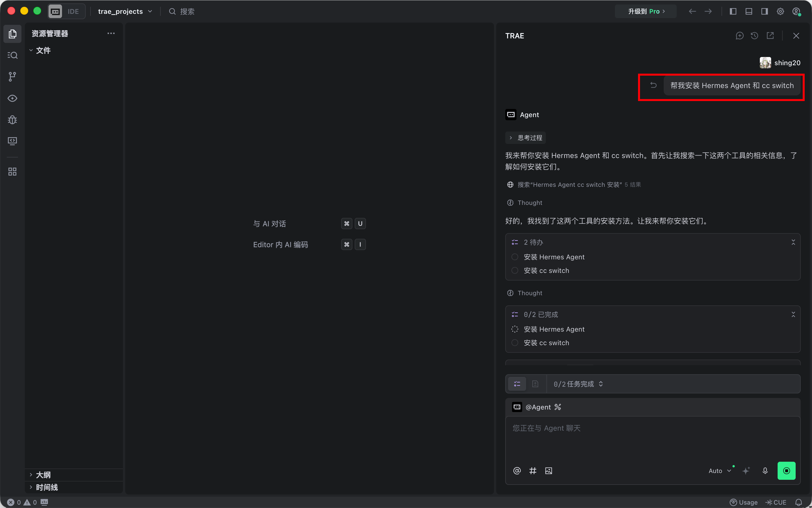Show errors and warnings count in status bar

tap(22, 502)
